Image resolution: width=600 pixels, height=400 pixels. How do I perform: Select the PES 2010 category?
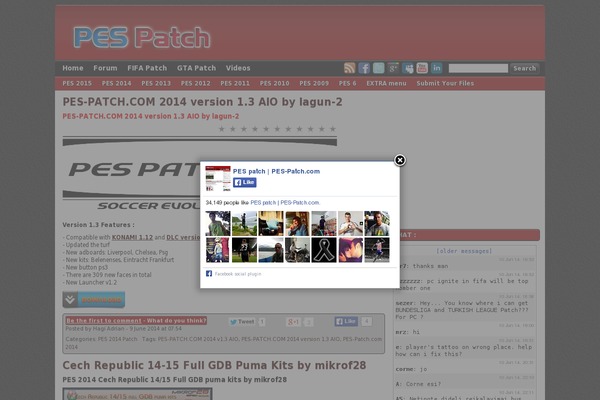(x=274, y=83)
